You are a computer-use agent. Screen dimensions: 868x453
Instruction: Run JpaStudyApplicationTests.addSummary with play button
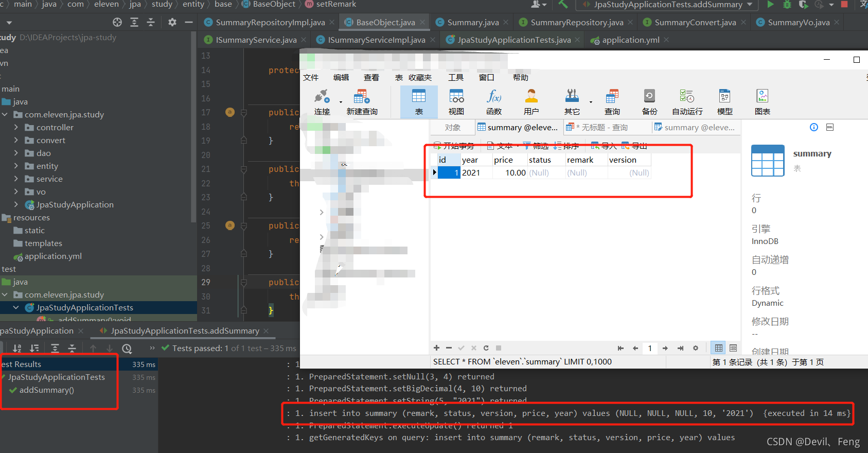(x=770, y=4)
